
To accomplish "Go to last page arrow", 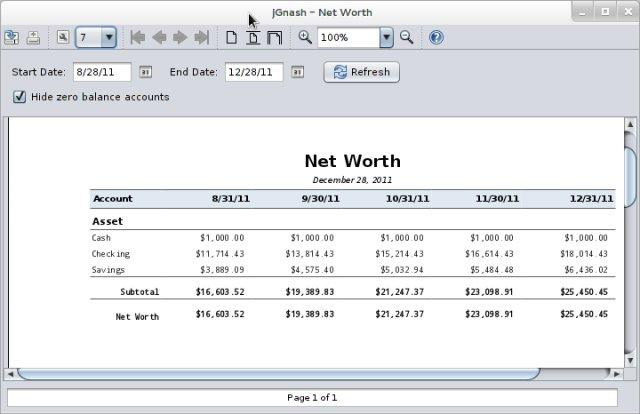I will 202,38.
